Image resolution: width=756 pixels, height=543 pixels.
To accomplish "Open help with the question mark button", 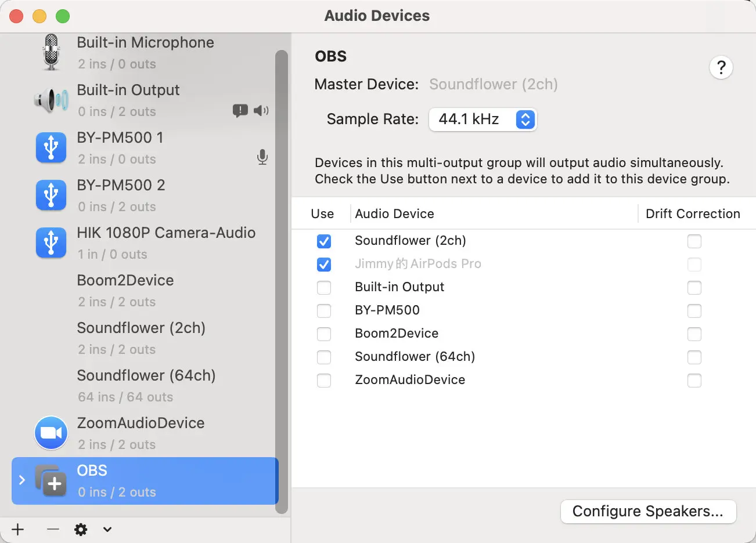I will pos(721,68).
